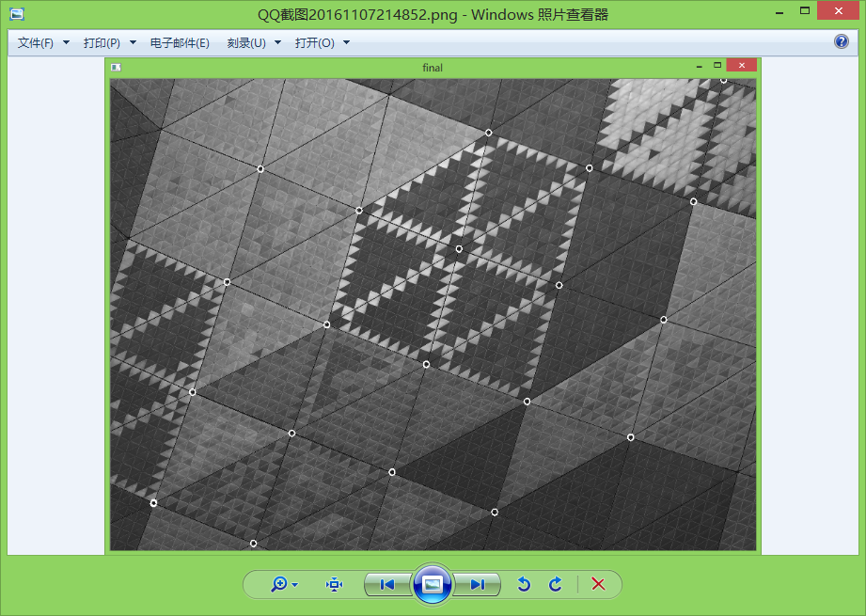Rotate the photo counterclockwise
The image size is (866, 616).
[524, 584]
